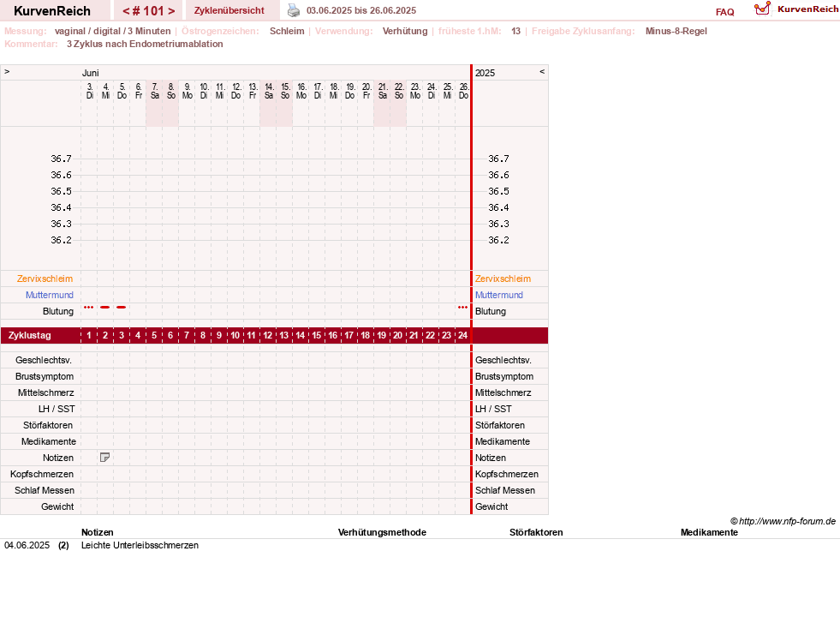Screen dimensions: 840x617
Task: Click the Zervixschleim label on the right side
Action: (503, 279)
